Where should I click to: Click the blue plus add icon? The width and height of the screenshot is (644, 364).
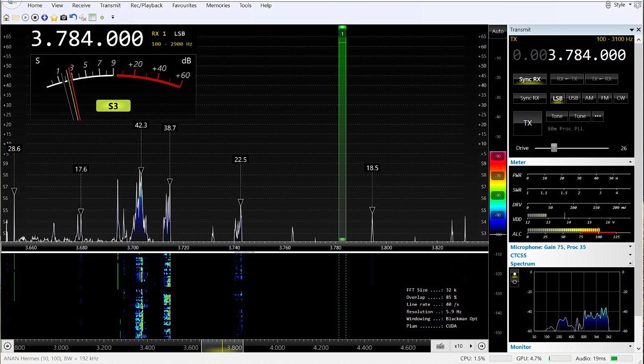click(44, 17)
